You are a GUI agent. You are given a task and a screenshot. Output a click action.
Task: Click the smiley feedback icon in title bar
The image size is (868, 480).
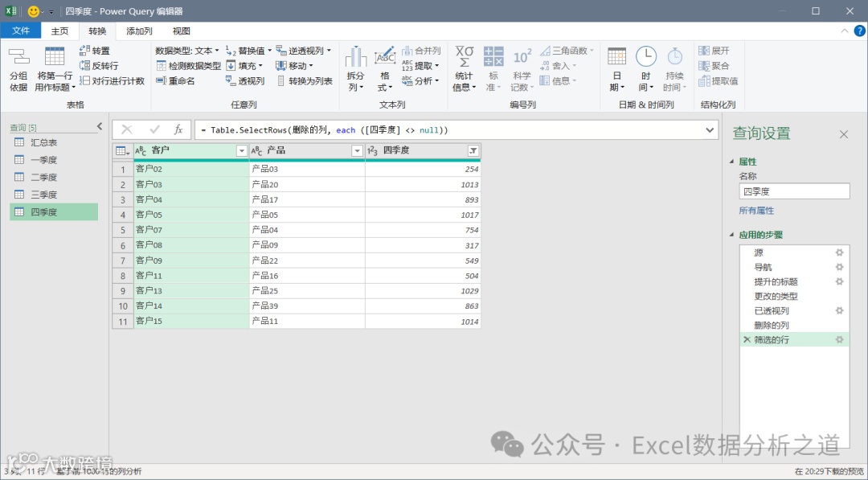(33, 11)
